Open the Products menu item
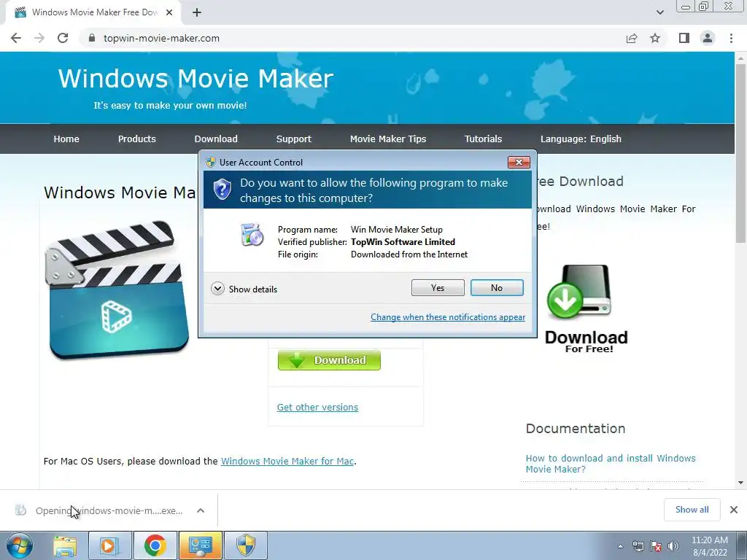The width and height of the screenshot is (747, 560). [x=136, y=139]
